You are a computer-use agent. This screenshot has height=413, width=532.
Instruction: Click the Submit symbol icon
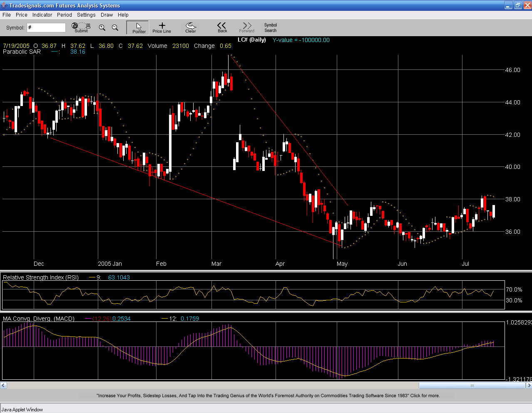[81, 28]
